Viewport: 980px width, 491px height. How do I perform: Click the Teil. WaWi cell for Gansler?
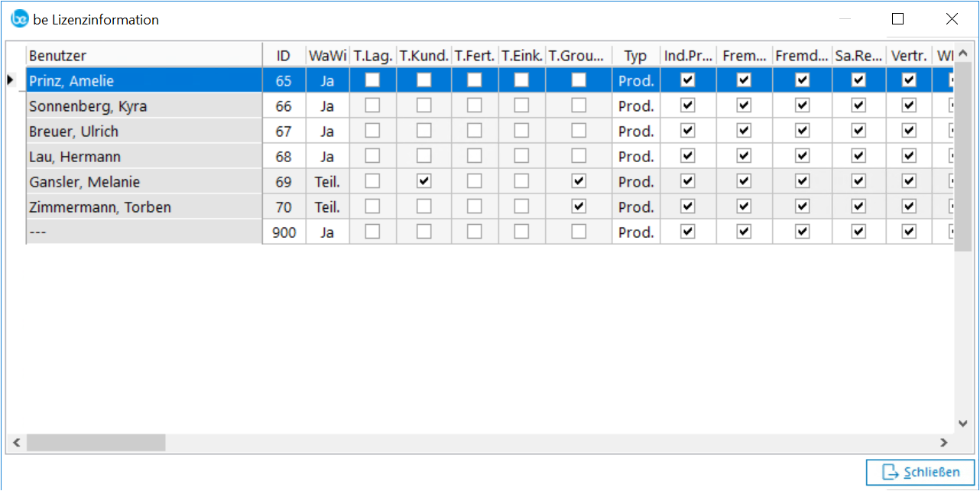point(327,182)
